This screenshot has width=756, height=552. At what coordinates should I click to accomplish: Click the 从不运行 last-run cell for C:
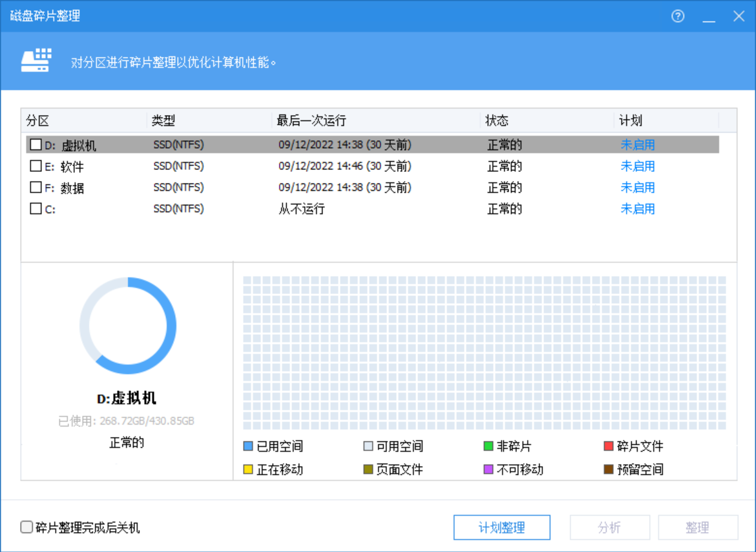[302, 209]
